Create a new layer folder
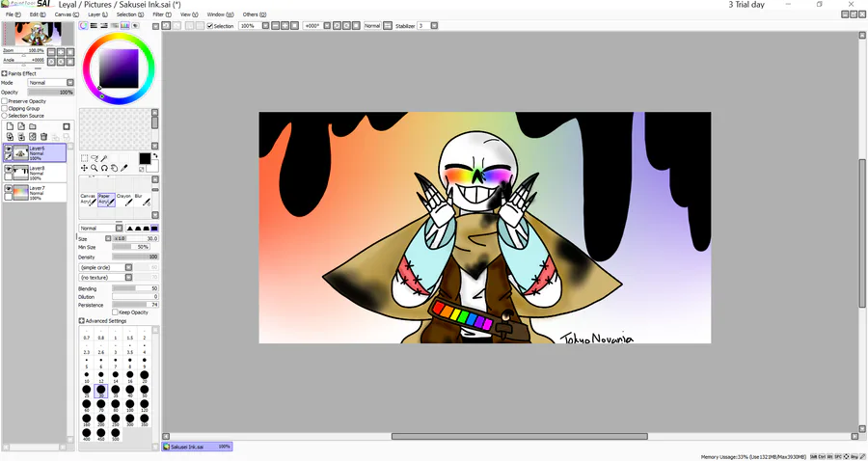Screen dimensions: 868x461 tap(33, 126)
